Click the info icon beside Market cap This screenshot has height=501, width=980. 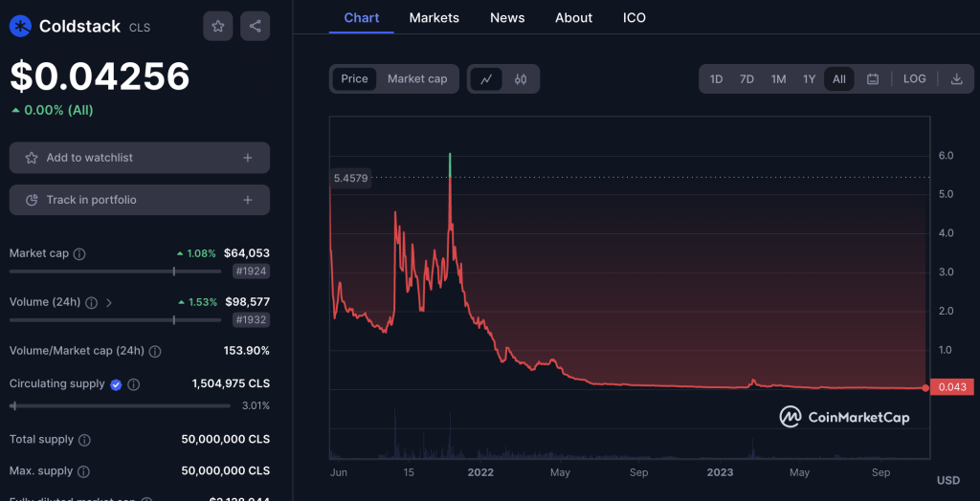point(79,254)
